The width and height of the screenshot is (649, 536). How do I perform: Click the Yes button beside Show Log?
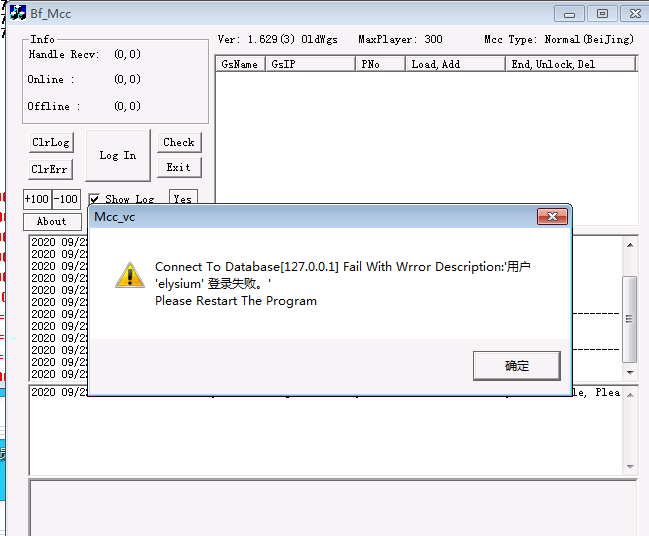(x=183, y=199)
